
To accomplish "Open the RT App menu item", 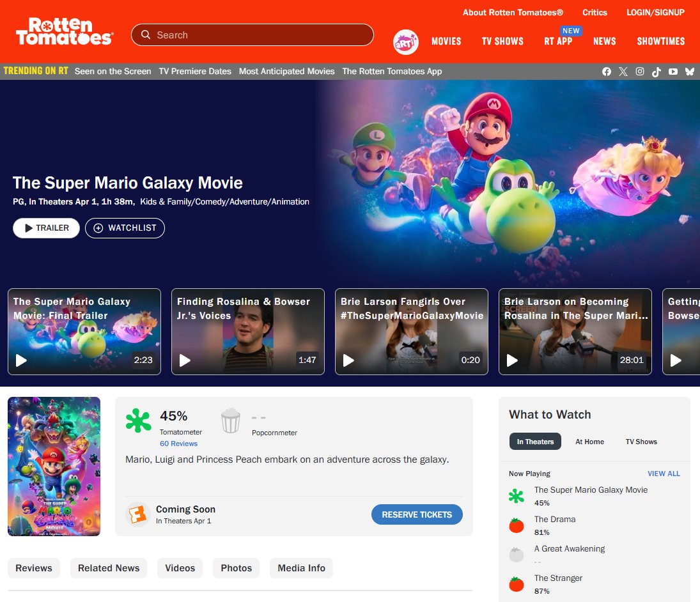I will [x=558, y=42].
